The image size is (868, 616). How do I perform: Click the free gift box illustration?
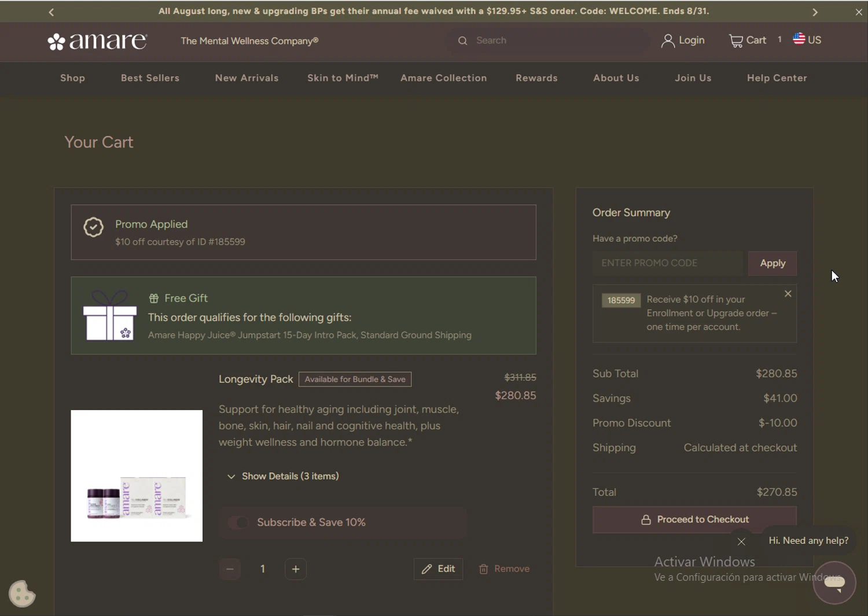coord(110,315)
